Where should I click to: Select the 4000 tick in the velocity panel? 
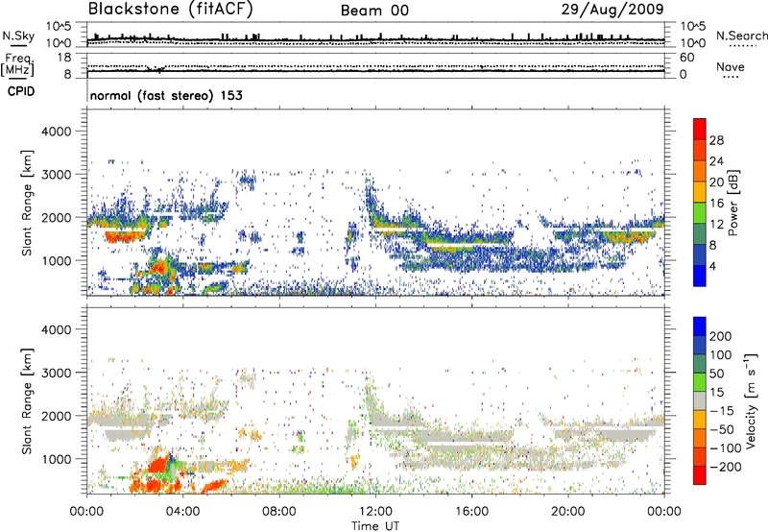tap(57, 329)
